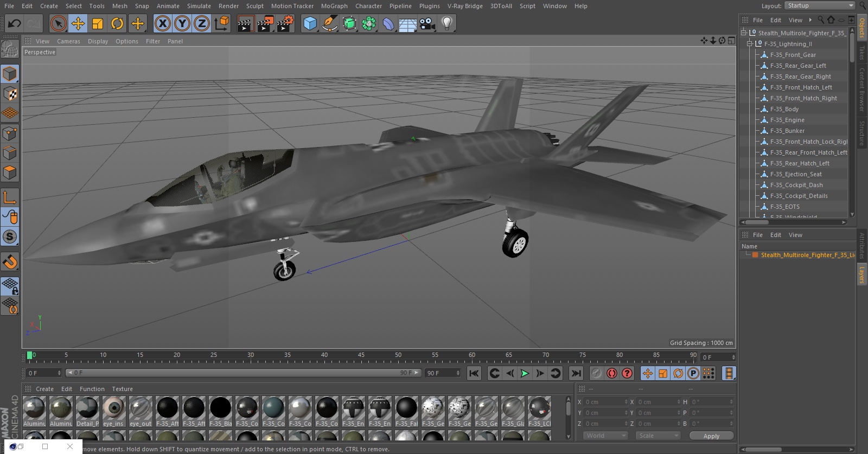Toggle Z axis lock
This screenshot has height=454, width=868.
point(202,23)
